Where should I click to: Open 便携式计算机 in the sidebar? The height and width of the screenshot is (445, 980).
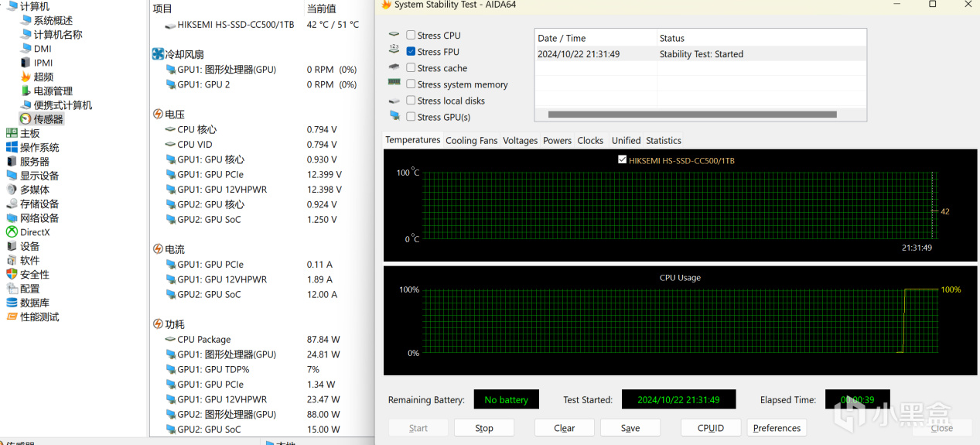pyautogui.click(x=63, y=104)
